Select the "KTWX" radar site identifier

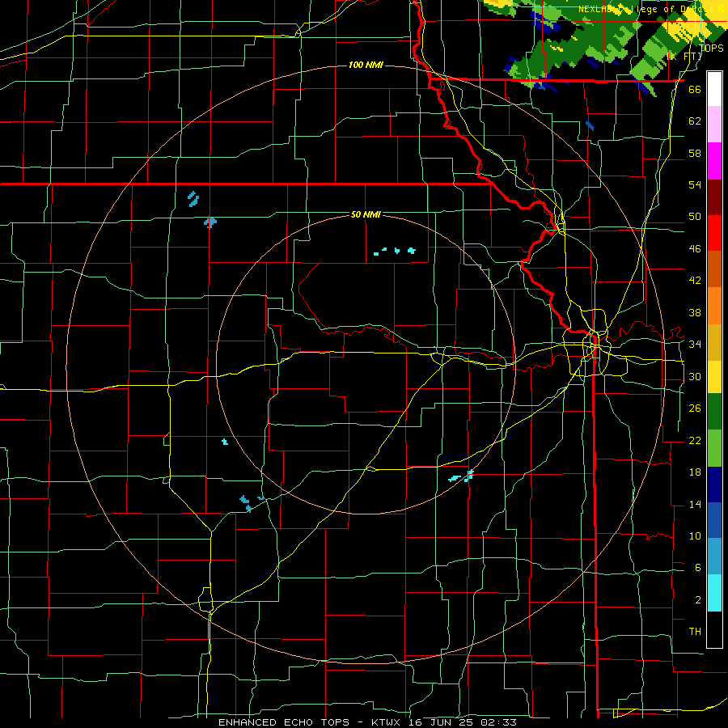[388, 722]
